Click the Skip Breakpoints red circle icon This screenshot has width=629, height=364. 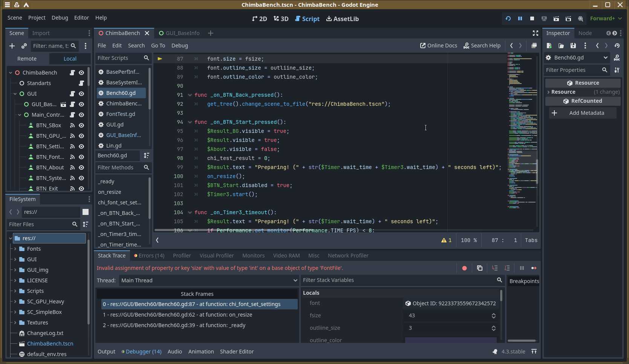pyautogui.click(x=464, y=268)
